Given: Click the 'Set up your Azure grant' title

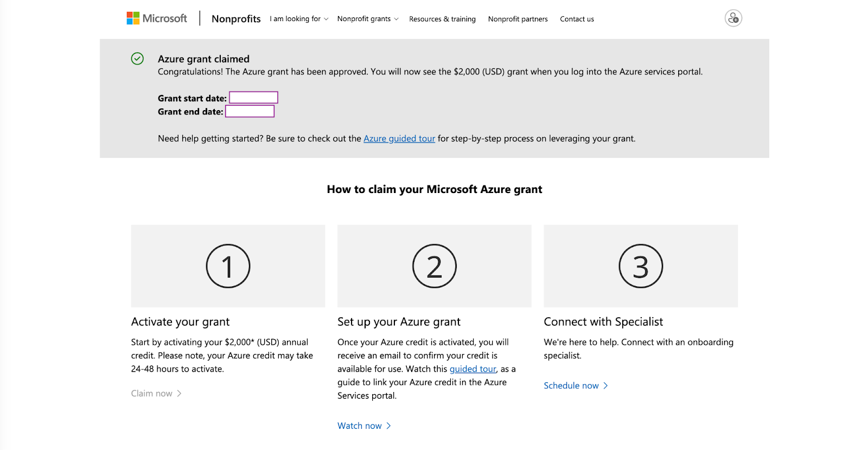Looking at the screenshot, I should pos(399,322).
